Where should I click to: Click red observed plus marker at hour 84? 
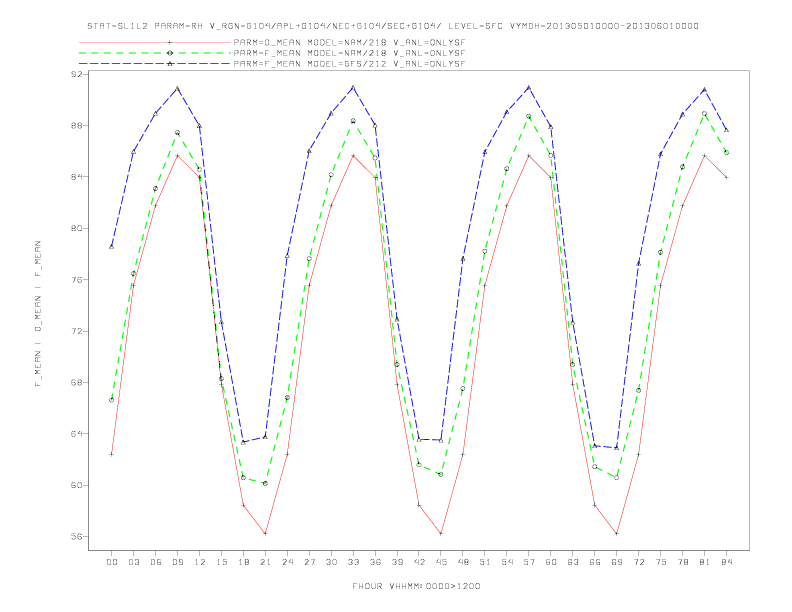pos(727,177)
